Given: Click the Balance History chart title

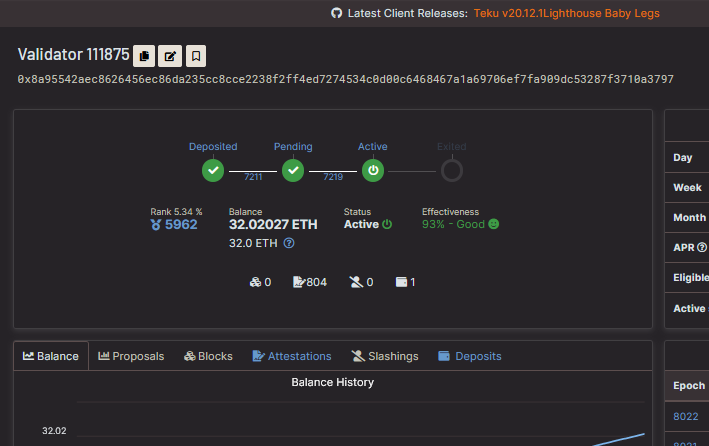Looking at the screenshot, I should pos(332,382).
